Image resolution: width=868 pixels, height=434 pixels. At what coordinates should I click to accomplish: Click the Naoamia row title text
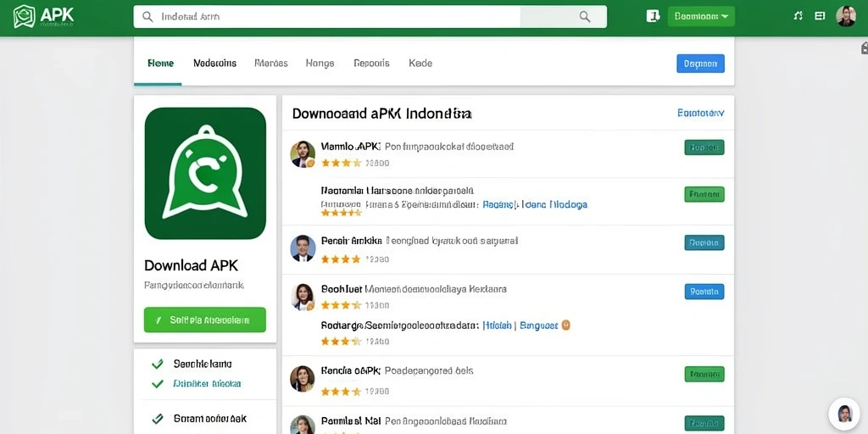pos(398,191)
